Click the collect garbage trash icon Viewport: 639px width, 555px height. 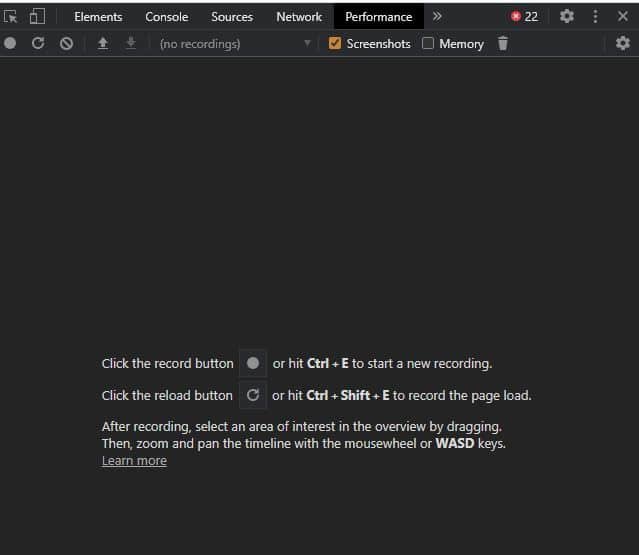coord(503,44)
